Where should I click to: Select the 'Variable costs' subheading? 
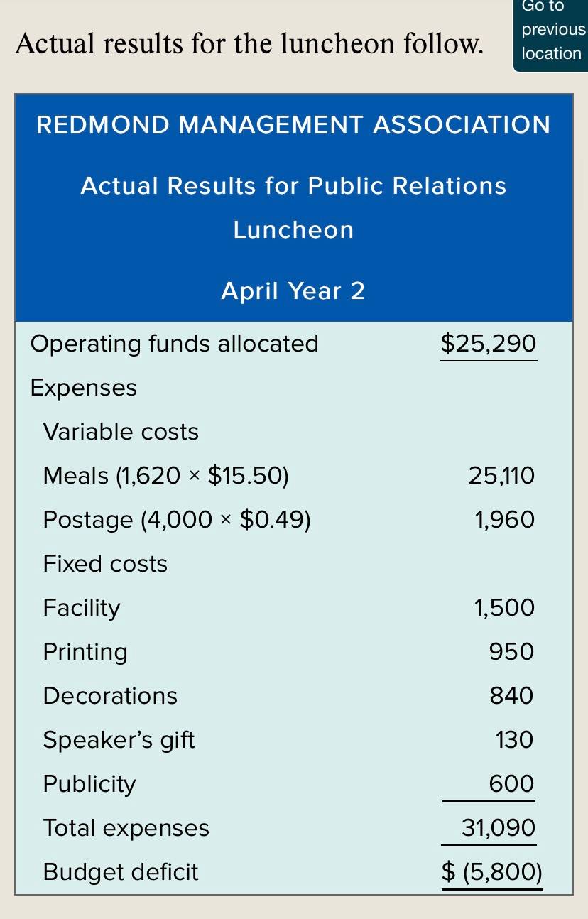pyautogui.click(x=121, y=432)
